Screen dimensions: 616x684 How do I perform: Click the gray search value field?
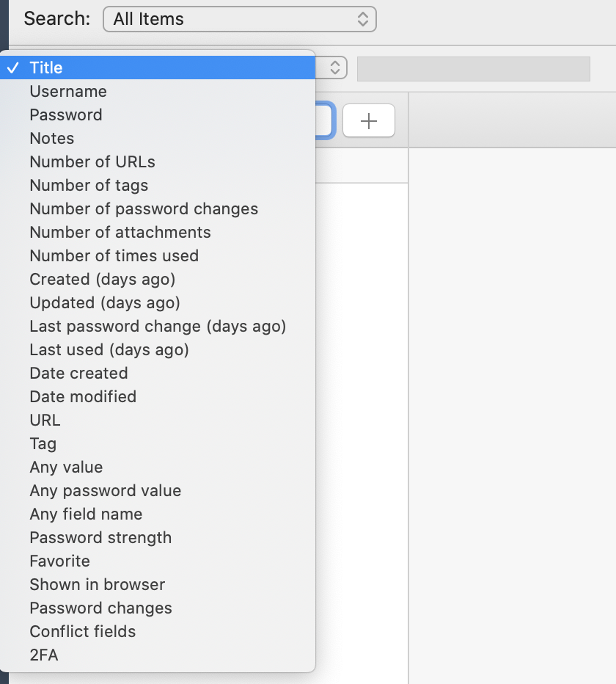(x=473, y=69)
